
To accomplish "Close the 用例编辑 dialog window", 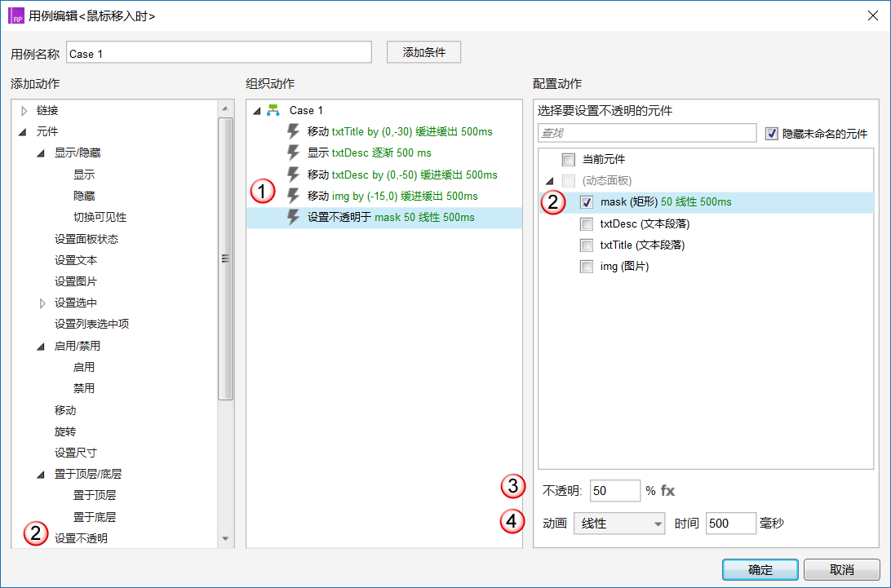I will coord(873,15).
